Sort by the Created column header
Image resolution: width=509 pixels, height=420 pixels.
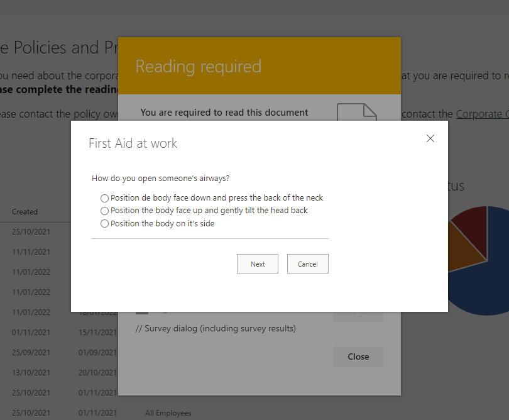point(25,212)
